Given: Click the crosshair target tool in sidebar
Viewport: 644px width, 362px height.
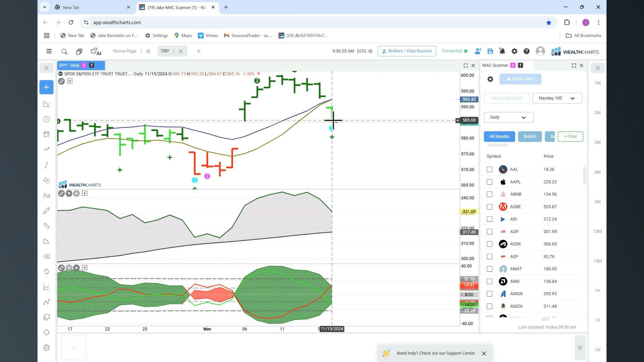Looking at the screenshot, I should tap(47, 333).
